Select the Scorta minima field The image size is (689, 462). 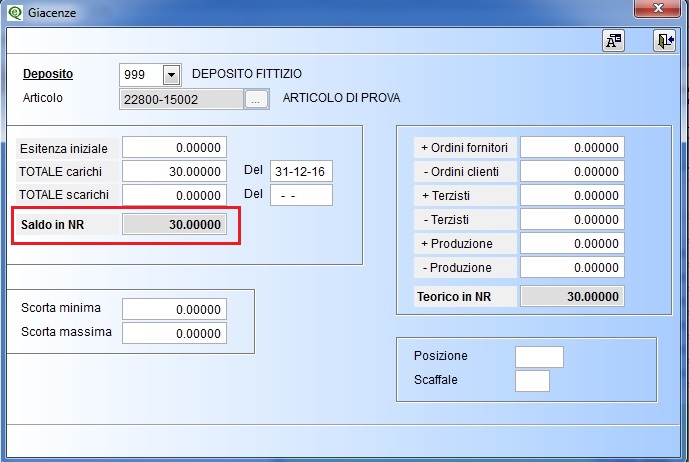pyautogui.click(x=174, y=309)
